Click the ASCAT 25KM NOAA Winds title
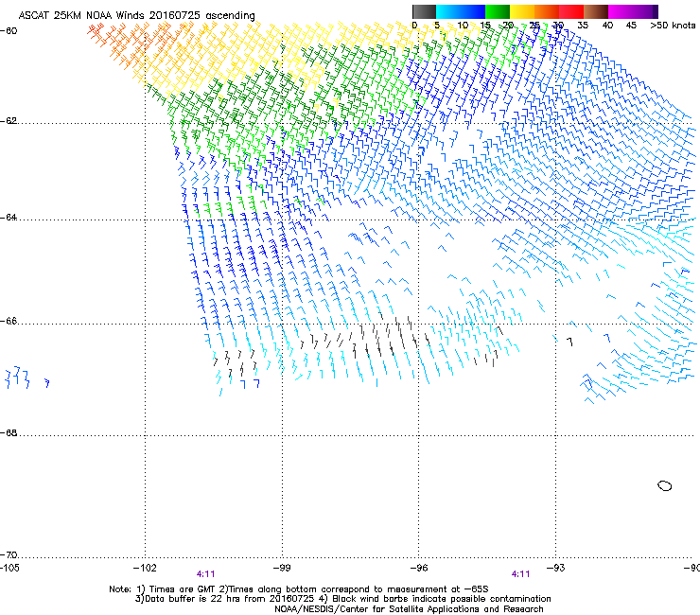 point(136,15)
